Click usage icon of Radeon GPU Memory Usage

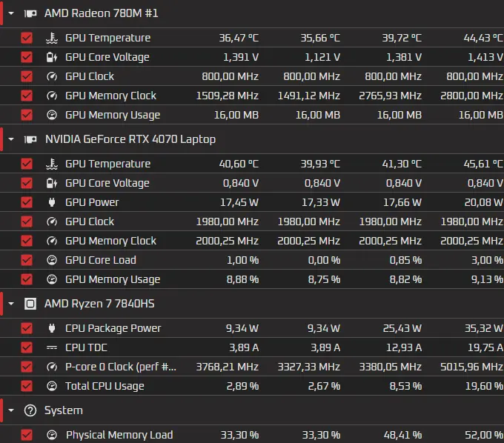[52, 115]
